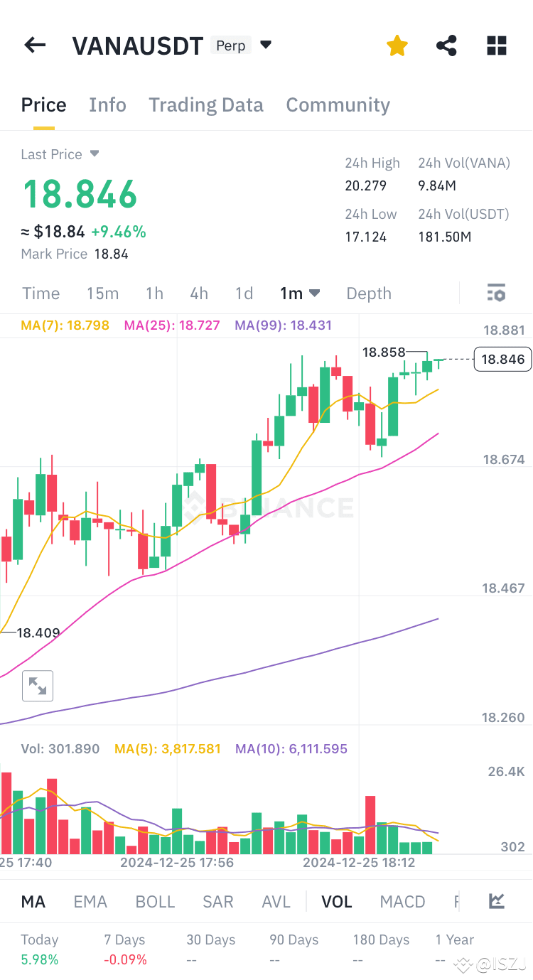Enable the EMA indicator
Screen dimensions: 533x980
pyautogui.click(x=90, y=902)
